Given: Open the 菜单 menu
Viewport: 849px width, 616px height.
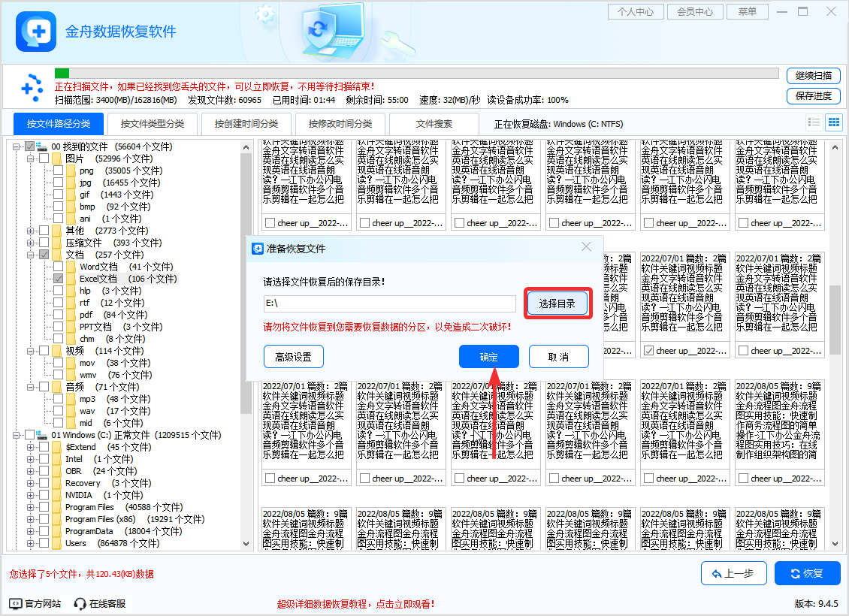Looking at the screenshot, I should click(748, 11).
